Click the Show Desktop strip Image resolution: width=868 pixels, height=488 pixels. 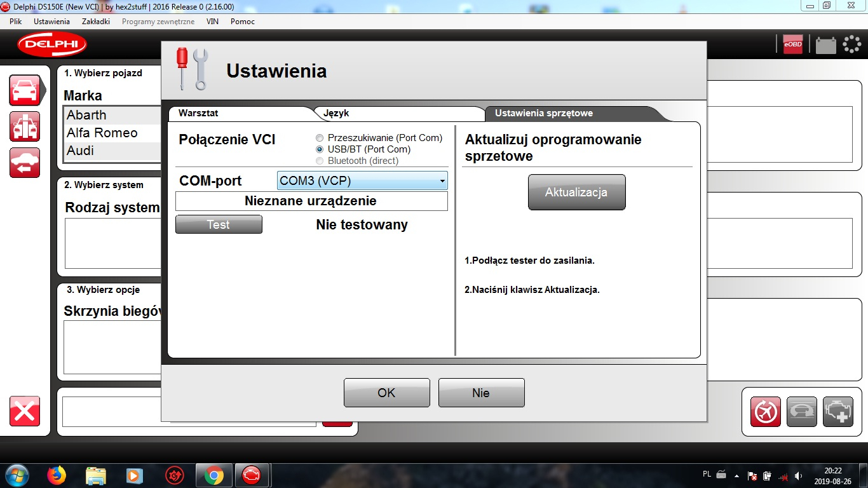click(x=864, y=475)
